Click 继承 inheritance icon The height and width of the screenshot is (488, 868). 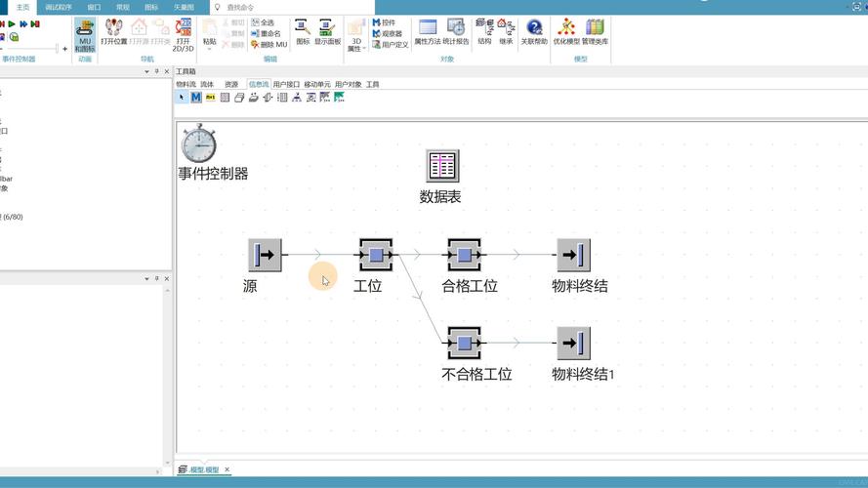pyautogui.click(x=506, y=32)
